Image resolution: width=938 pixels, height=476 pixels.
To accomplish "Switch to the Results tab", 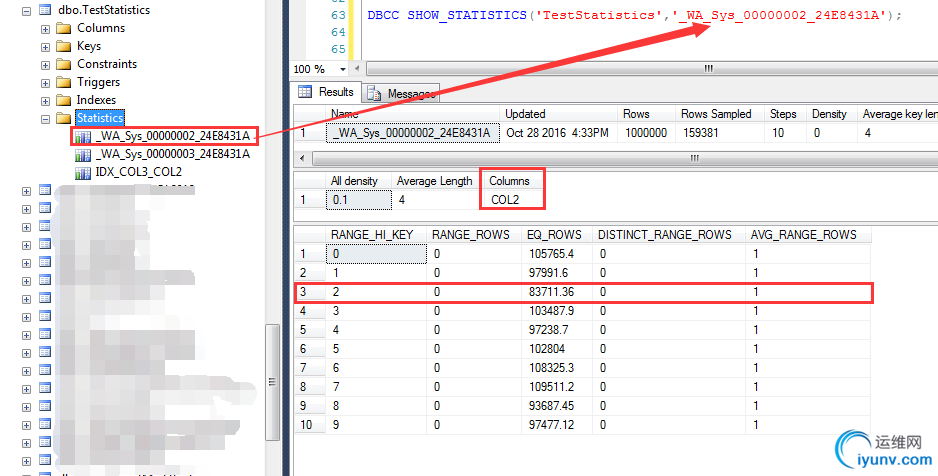I will 327,92.
